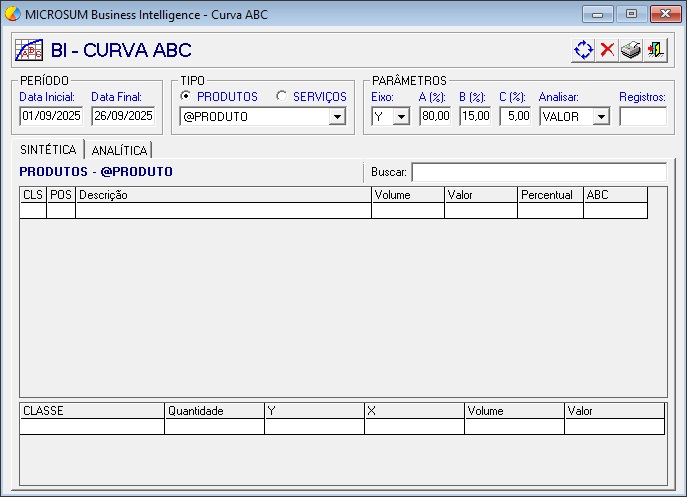The width and height of the screenshot is (687, 497).
Task: Click the Descrição column header
Action: coord(223,195)
